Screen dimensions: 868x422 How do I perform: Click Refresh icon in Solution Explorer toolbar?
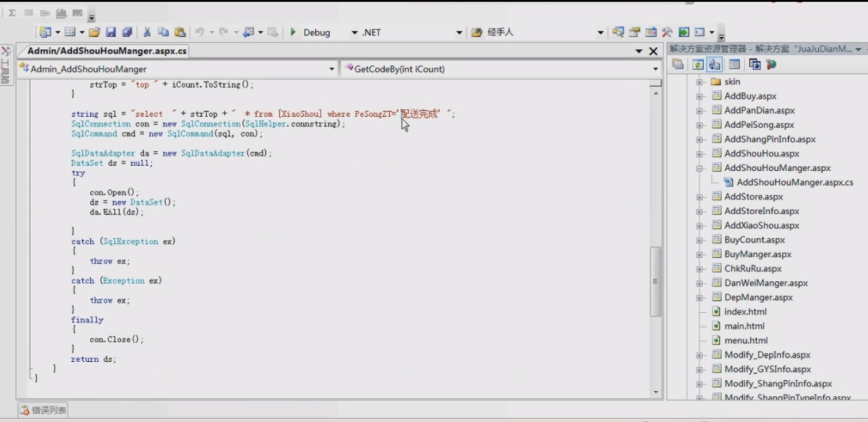(x=698, y=64)
